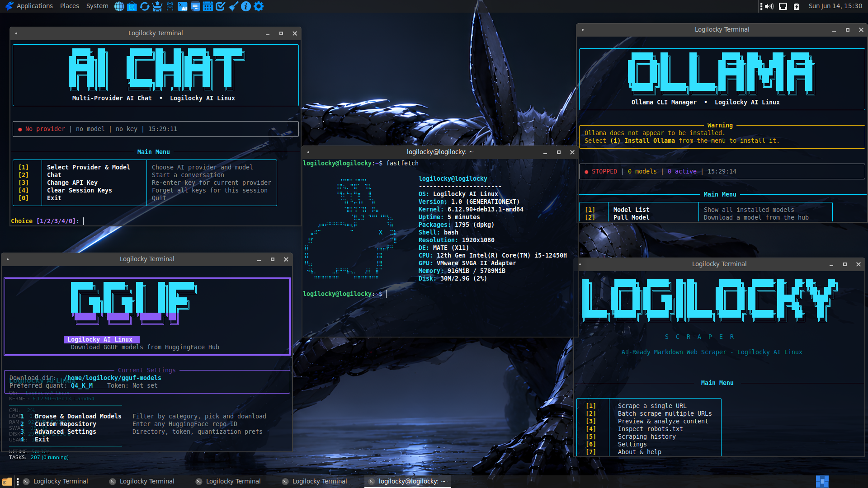
Task: Open the notes document icon in panel
Action: [195, 6]
